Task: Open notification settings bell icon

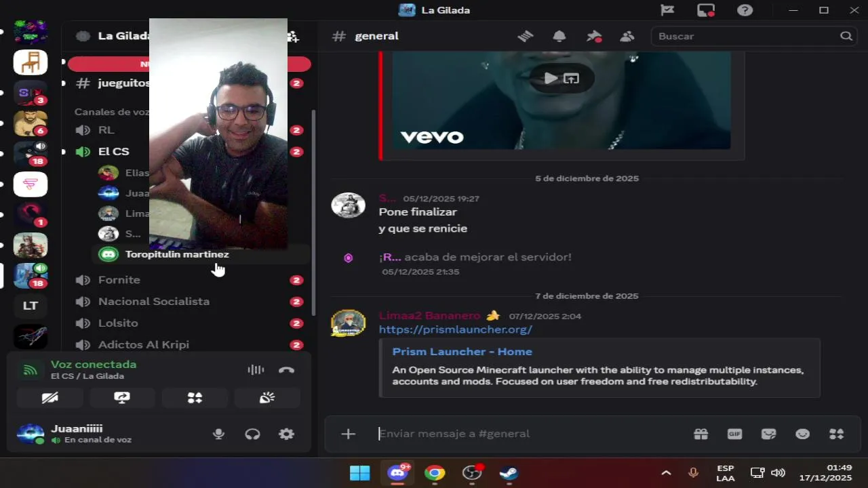Action: [x=559, y=36]
